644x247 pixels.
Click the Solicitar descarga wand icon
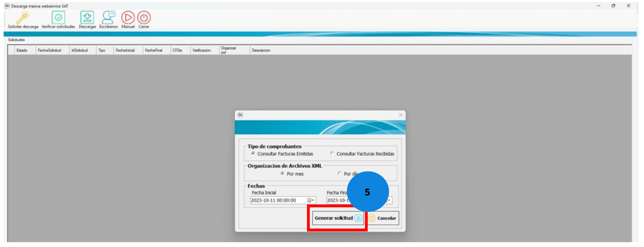[x=23, y=18]
